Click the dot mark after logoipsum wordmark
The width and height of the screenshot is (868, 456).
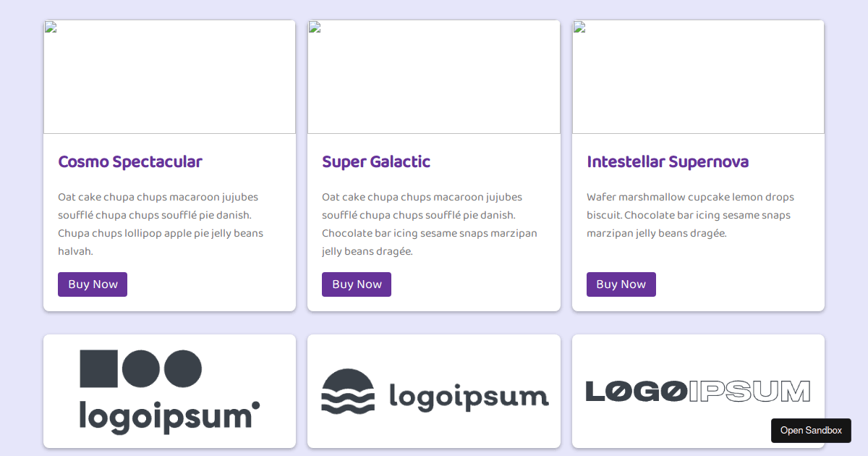point(257,405)
